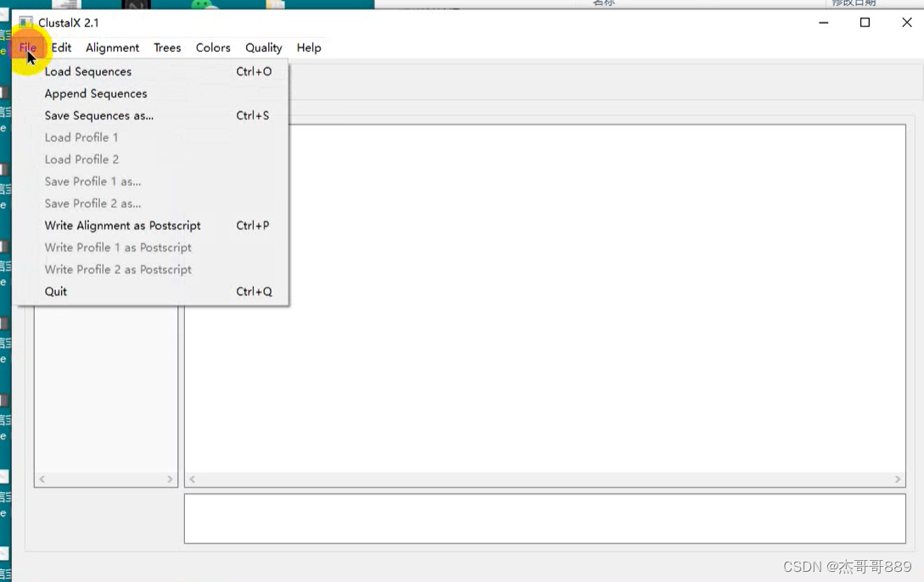Viewport: 924px width, 582px height.
Task: Click left arrow of alignment pane scrollbar
Action: point(192,479)
